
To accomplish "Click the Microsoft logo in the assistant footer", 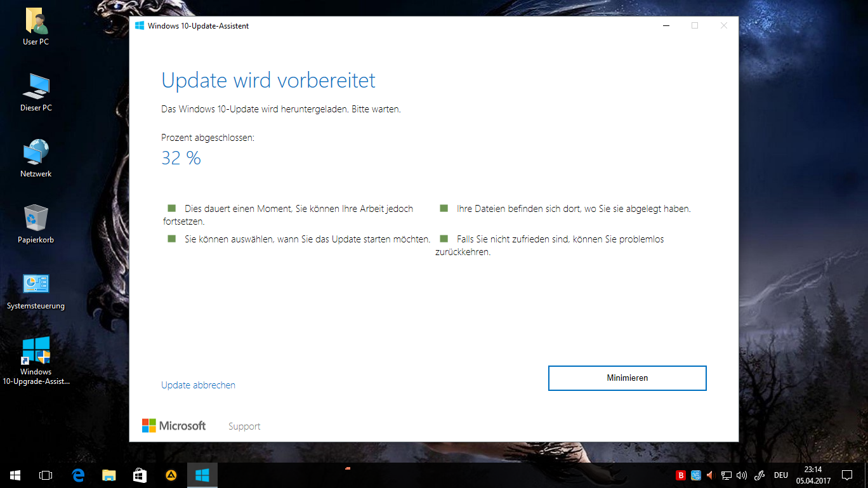I will click(174, 426).
